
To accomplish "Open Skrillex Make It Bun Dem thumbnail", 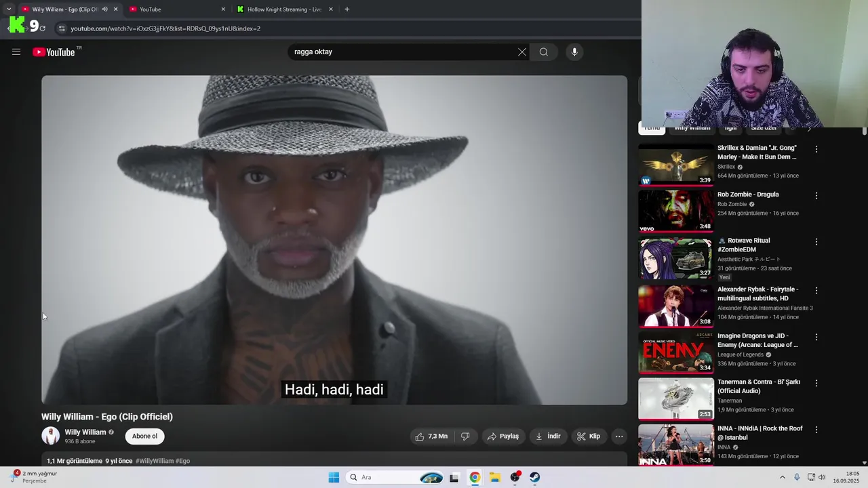I will click(676, 164).
